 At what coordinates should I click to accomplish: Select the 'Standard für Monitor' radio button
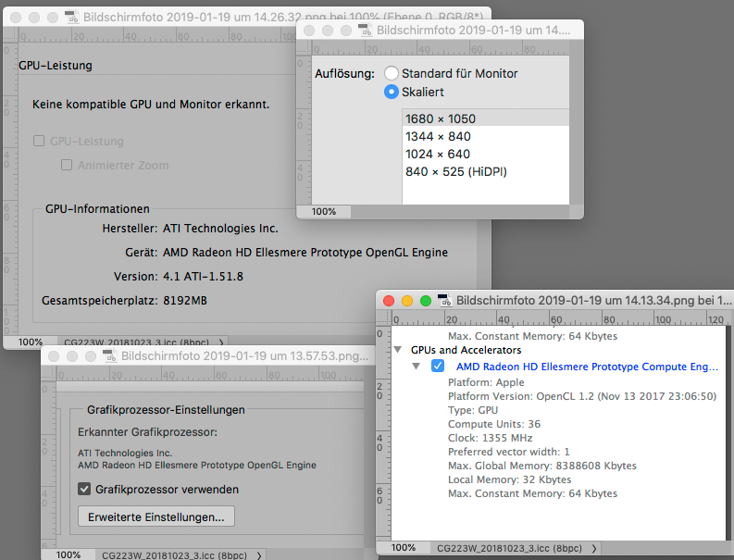pos(392,73)
